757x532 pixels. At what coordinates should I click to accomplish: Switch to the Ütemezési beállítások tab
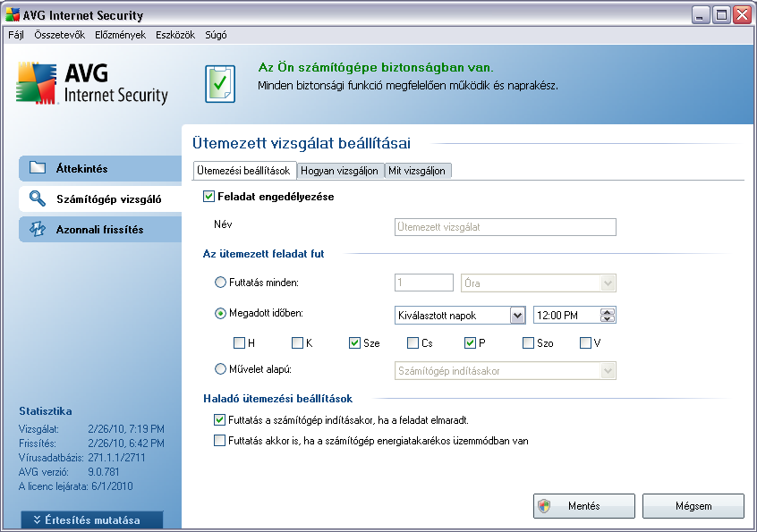coord(243,171)
